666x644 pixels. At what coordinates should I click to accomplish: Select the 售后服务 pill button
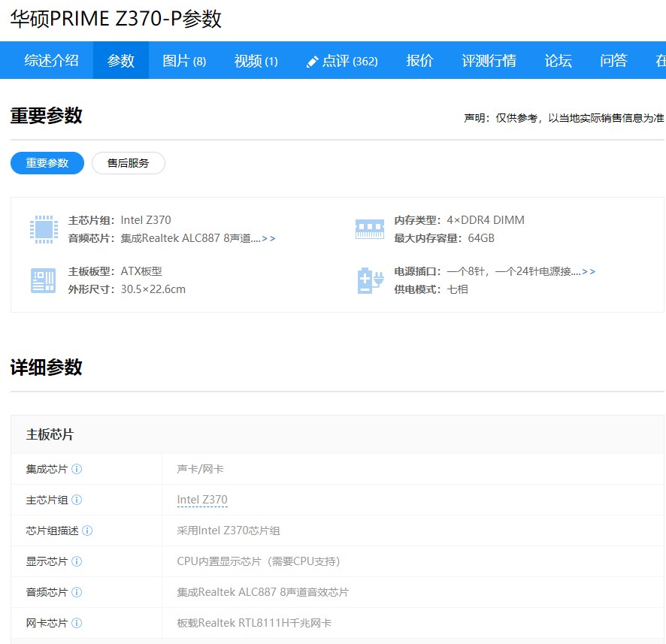coord(129,163)
